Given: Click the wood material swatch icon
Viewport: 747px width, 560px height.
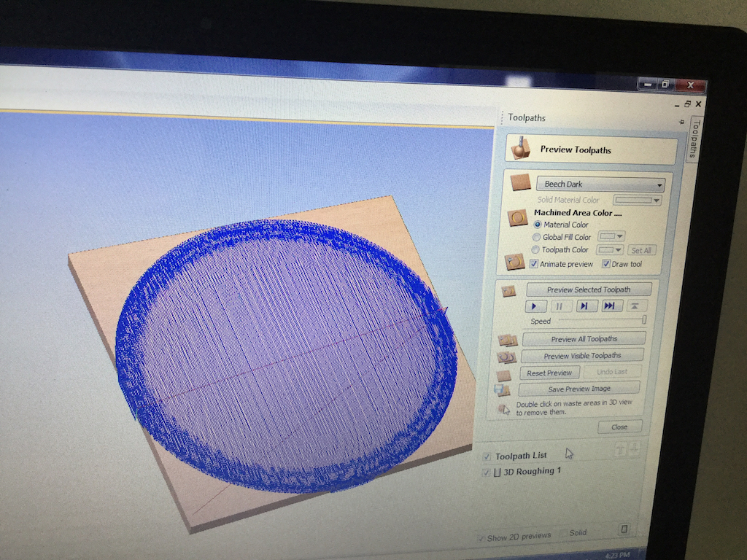Looking at the screenshot, I should point(520,182).
